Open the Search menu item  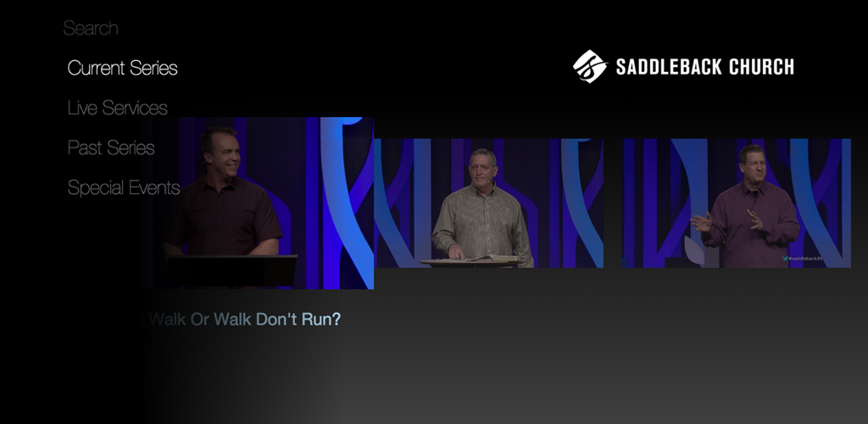pos(91,28)
